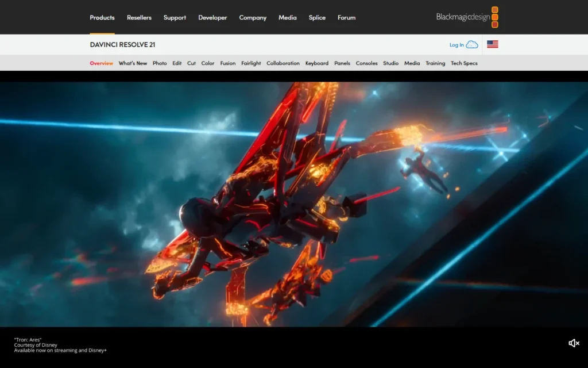
Task: Open the Media tab in the sub-navigation
Action: click(412, 63)
